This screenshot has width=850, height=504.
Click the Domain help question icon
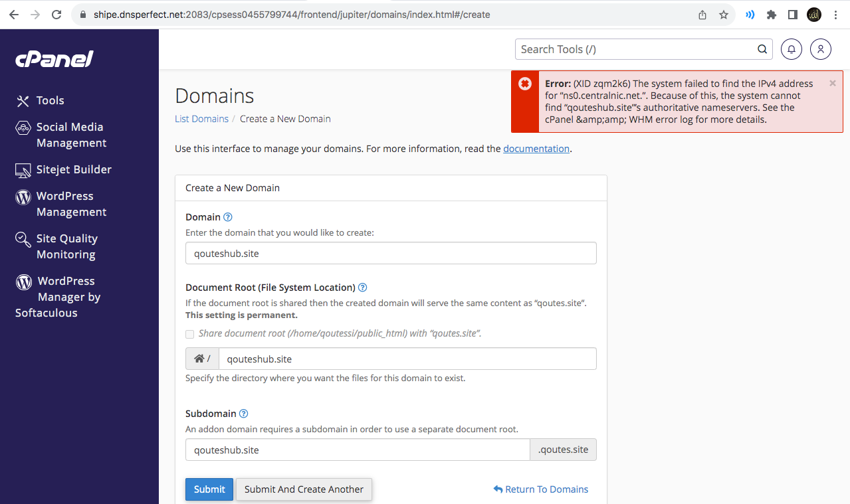pyautogui.click(x=228, y=217)
